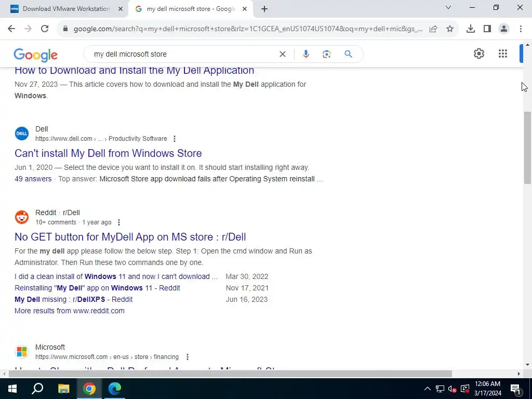The width and height of the screenshot is (532, 399).
Task: Open No GET button for MyDell App result
Action: pos(130,237)
